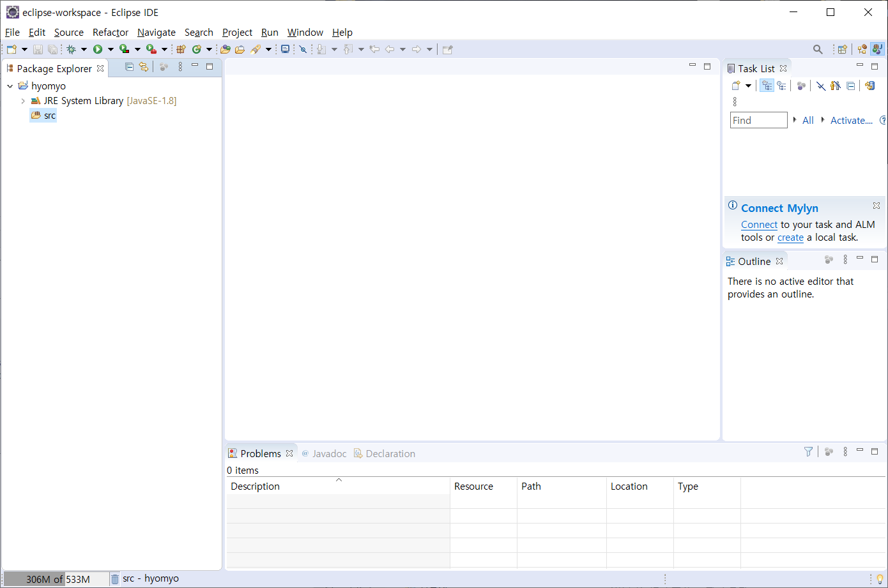Viewport: 888px width, 588px height.
Task: Click the New Java Class icon
Action: tap(197, 49)
